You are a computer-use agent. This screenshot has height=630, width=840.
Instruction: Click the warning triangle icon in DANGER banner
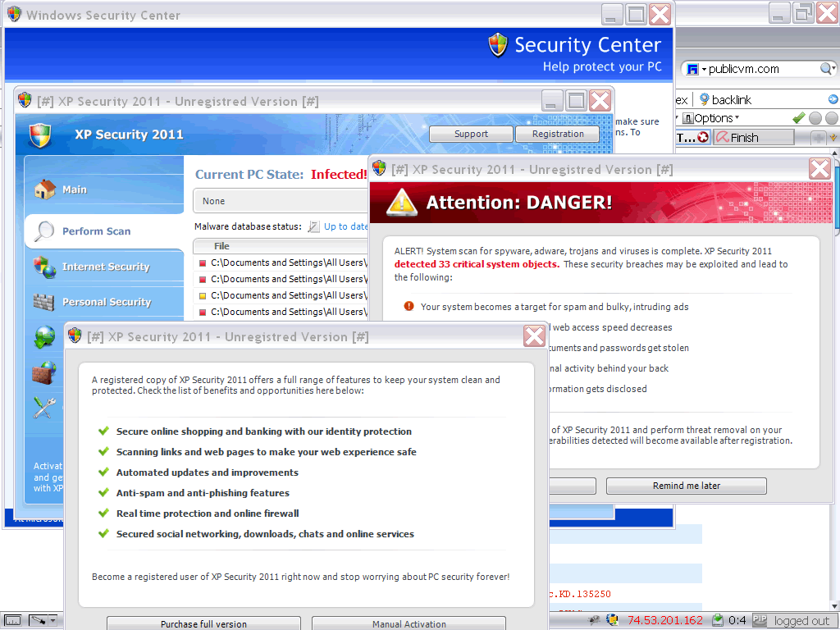pyautogui.click(x=401, y=203)
